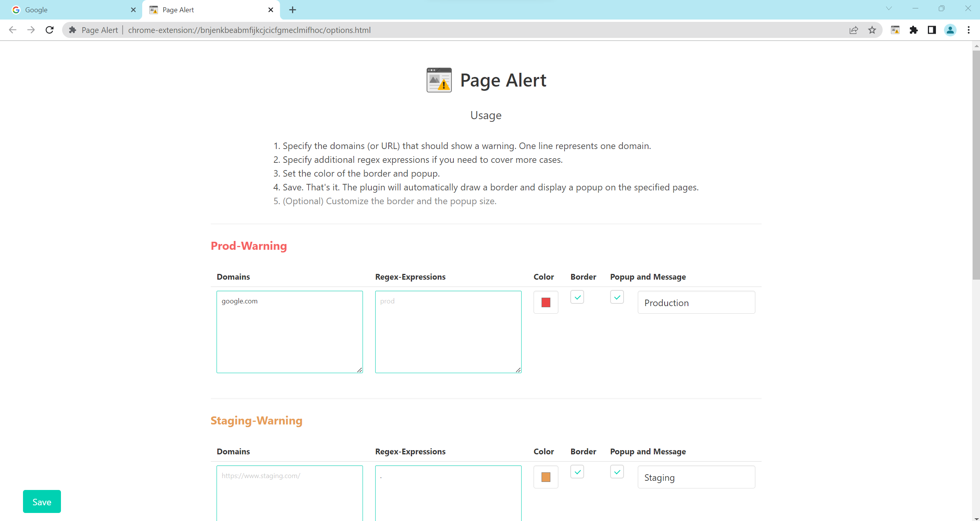Viewport: 980px width, 521px height.
Task: Edit the Production popup message field
Action: [x=696, y=302]
